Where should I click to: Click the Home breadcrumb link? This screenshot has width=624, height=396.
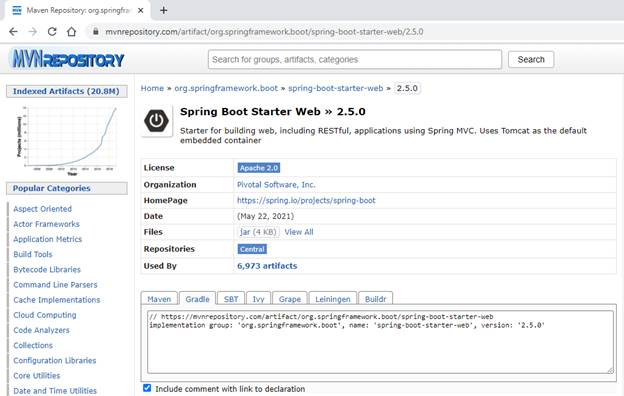[152, 88]
